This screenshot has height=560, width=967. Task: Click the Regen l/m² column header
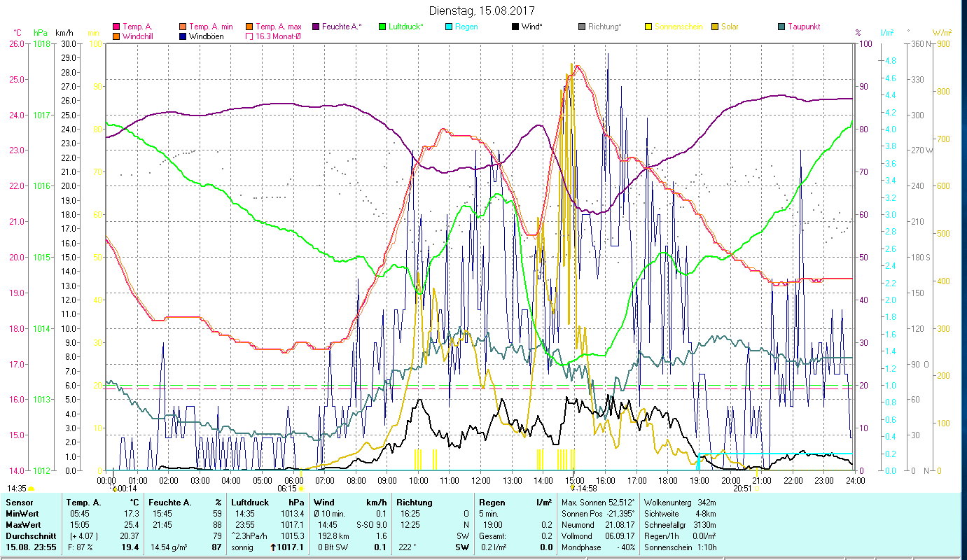pyautogui.click(x=515, y=503)
